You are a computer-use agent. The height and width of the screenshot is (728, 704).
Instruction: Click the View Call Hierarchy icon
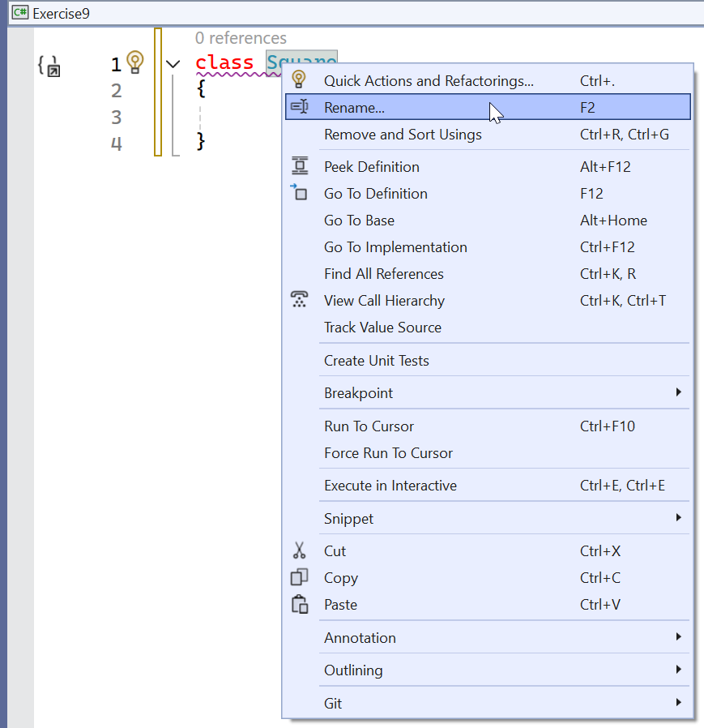[x=299, y=299]
